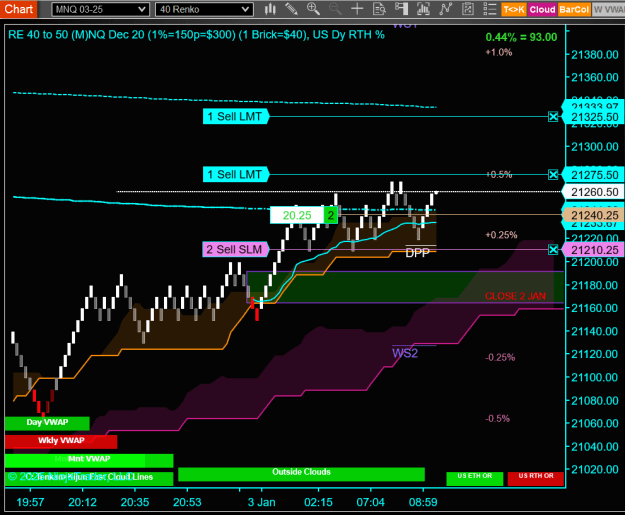Click the Tenkan Kijun Fast Cloud Lines bar

click(x=89, y=479)
